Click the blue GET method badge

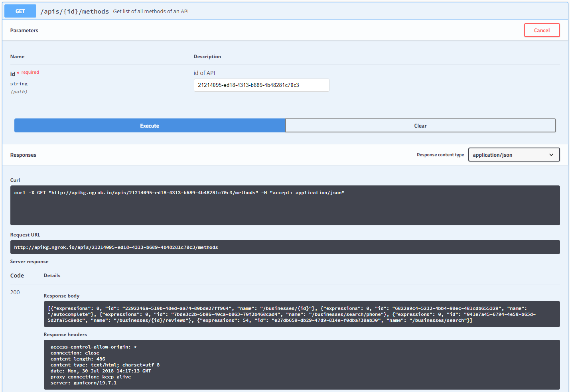click(x=20, y=11)
